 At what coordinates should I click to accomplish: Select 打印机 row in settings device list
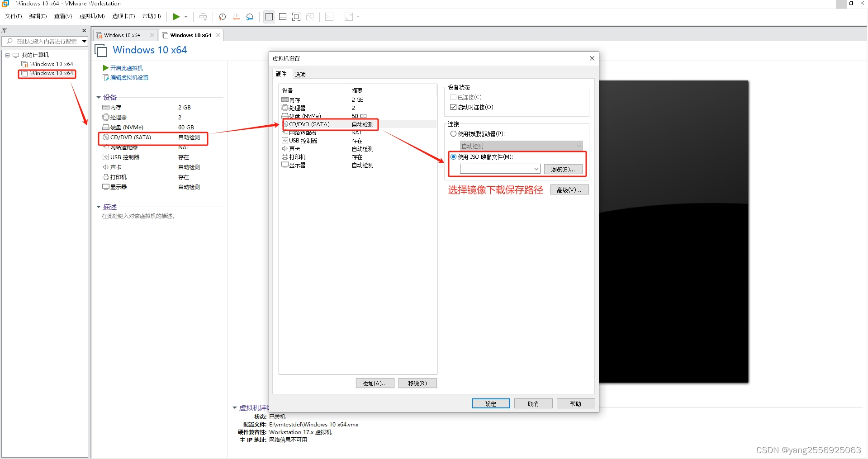click(x=358, y=157)
